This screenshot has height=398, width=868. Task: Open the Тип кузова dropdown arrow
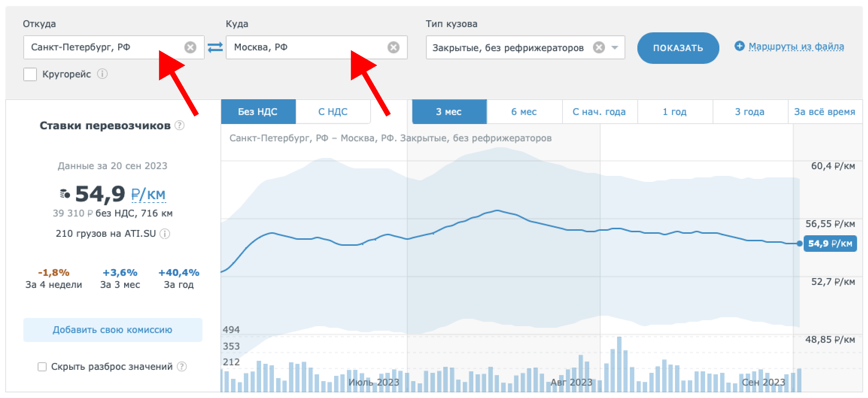615,48
